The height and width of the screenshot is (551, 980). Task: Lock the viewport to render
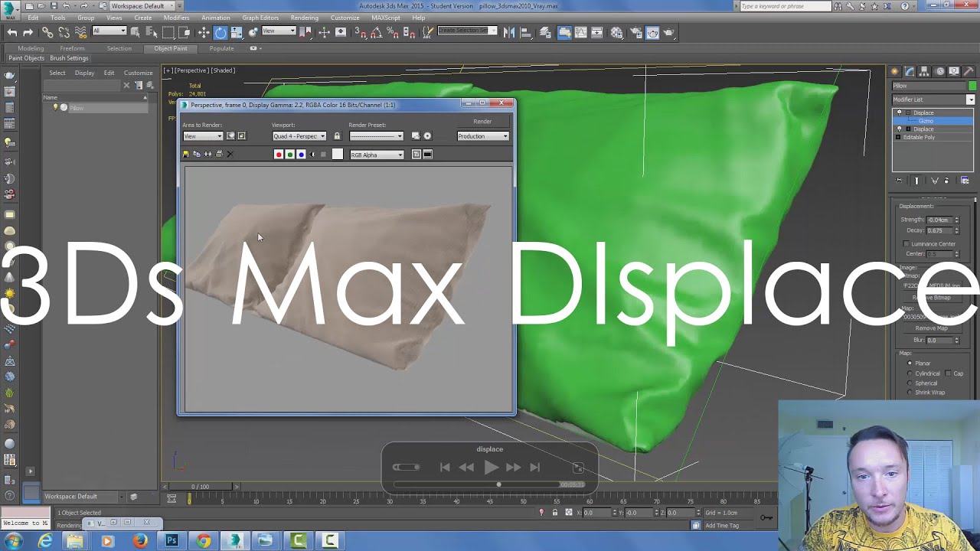click(337, 136)
